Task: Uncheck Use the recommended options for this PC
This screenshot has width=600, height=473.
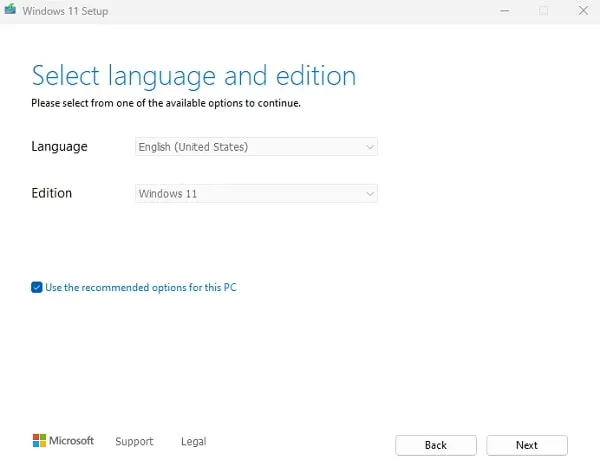Action: [37, 287]
